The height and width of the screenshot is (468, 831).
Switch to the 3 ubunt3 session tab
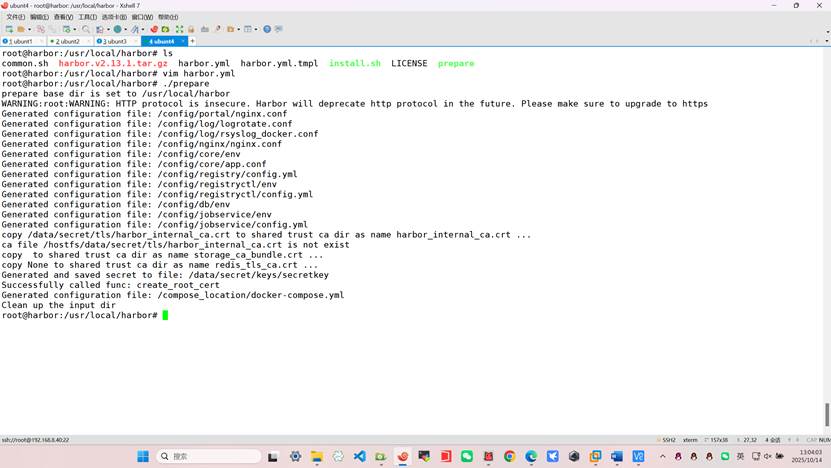click(117, 41)
